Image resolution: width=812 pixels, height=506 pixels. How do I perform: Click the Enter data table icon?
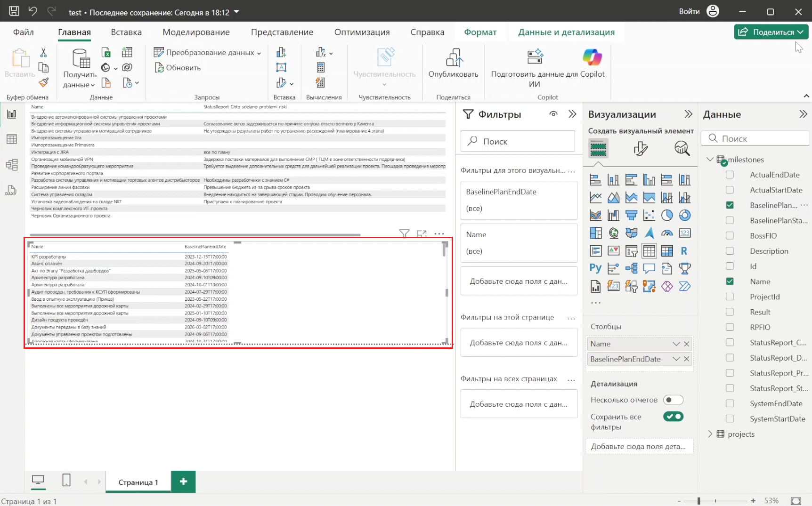tap(127, 52)
